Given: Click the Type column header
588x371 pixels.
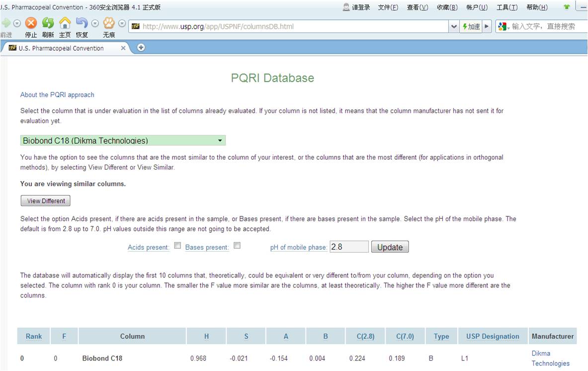Looking at the screenshot, I should pyautogui.click(x=441, y=337).
